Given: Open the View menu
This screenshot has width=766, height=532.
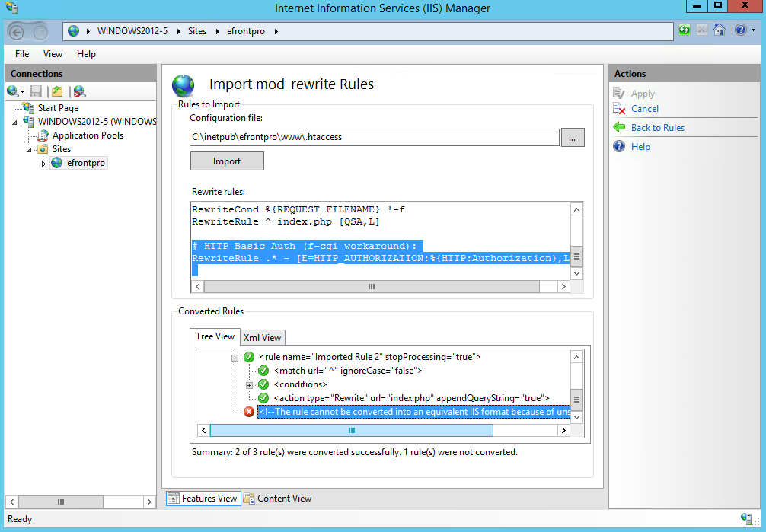Looking at the screenshot, I should [x=53, y=54].
